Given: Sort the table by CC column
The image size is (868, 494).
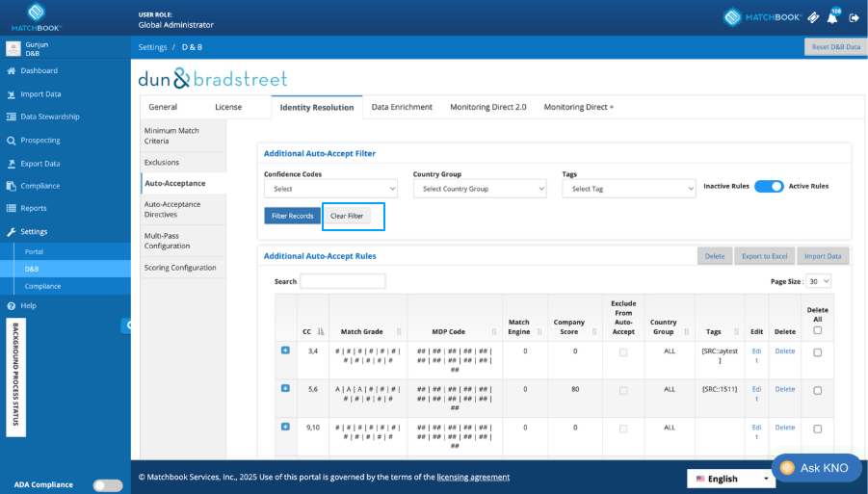Looking at the screenshot, I should 321,332.
